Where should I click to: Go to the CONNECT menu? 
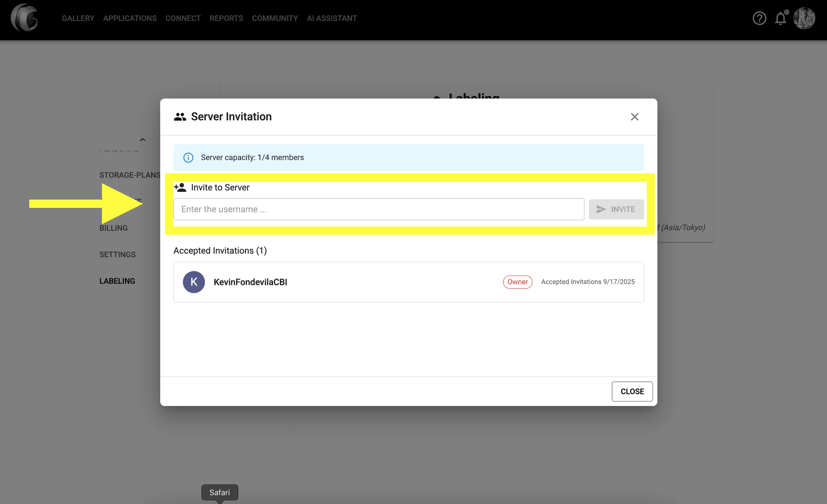[183, 19]
